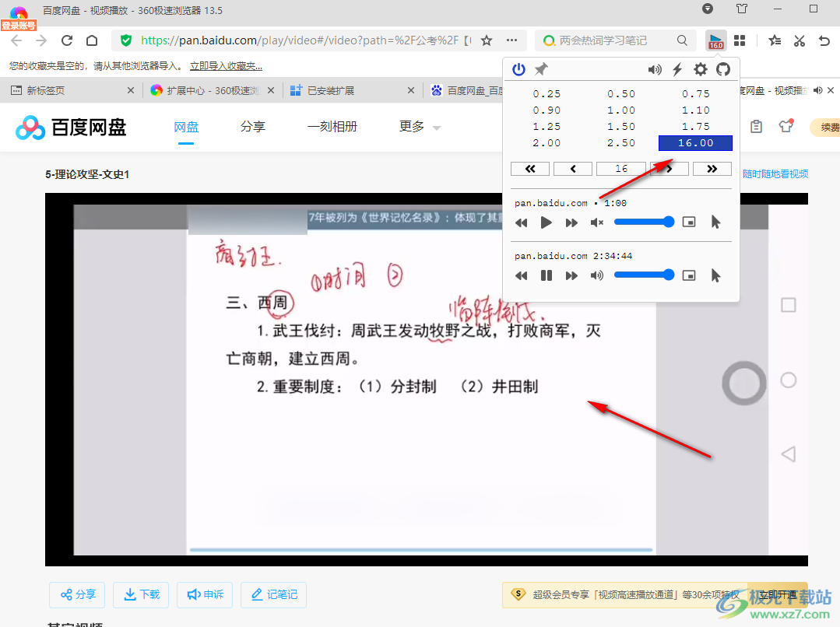Enable picture-in-picture for 1:00 video
Image resolution: width=840 pixels, height=627 pixels.
coord(689,222)
